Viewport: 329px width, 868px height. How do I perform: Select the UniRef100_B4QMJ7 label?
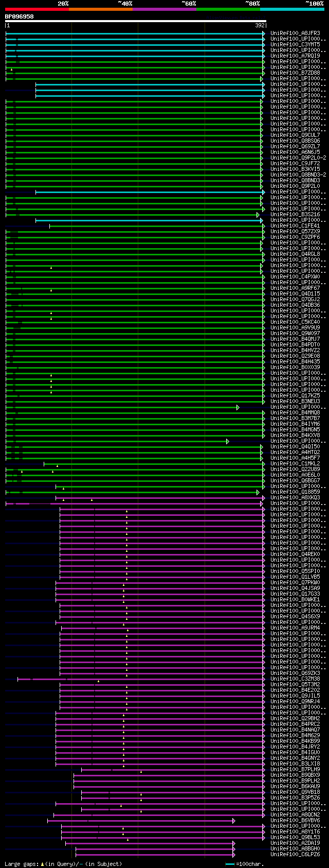tap(295, 339)
